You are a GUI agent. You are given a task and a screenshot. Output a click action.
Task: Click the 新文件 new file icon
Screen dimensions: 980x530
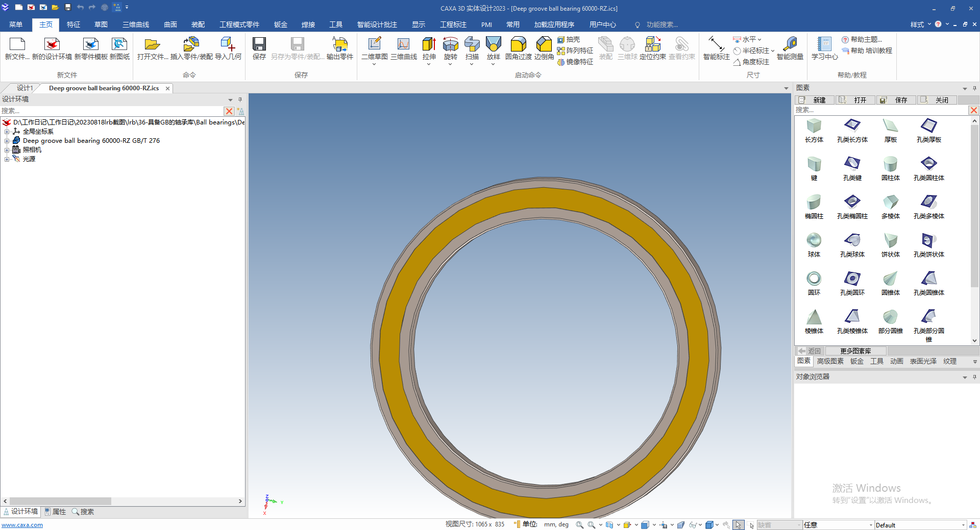[17, 48]
